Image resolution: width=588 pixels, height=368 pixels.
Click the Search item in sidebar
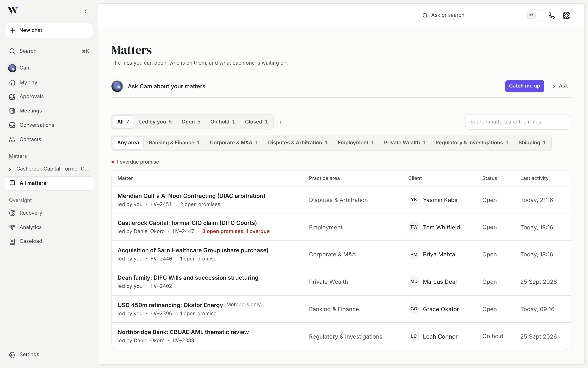click(49, 51)
